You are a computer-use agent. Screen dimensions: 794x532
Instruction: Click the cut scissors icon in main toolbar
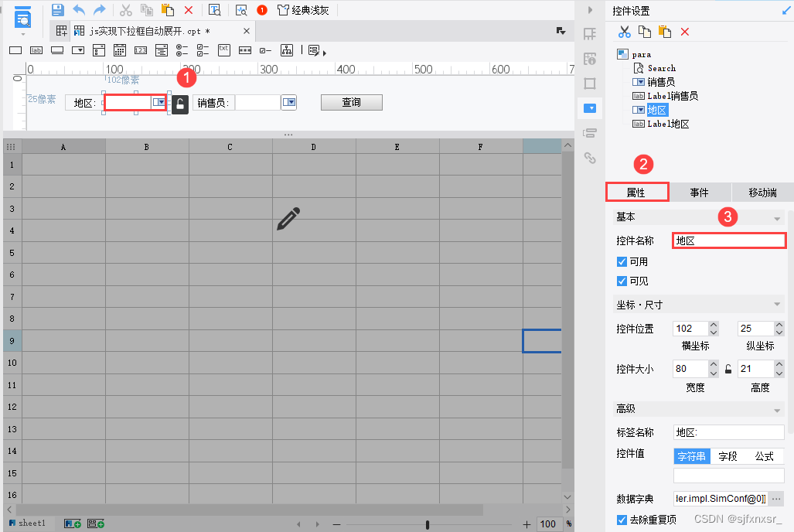point(125,10)
